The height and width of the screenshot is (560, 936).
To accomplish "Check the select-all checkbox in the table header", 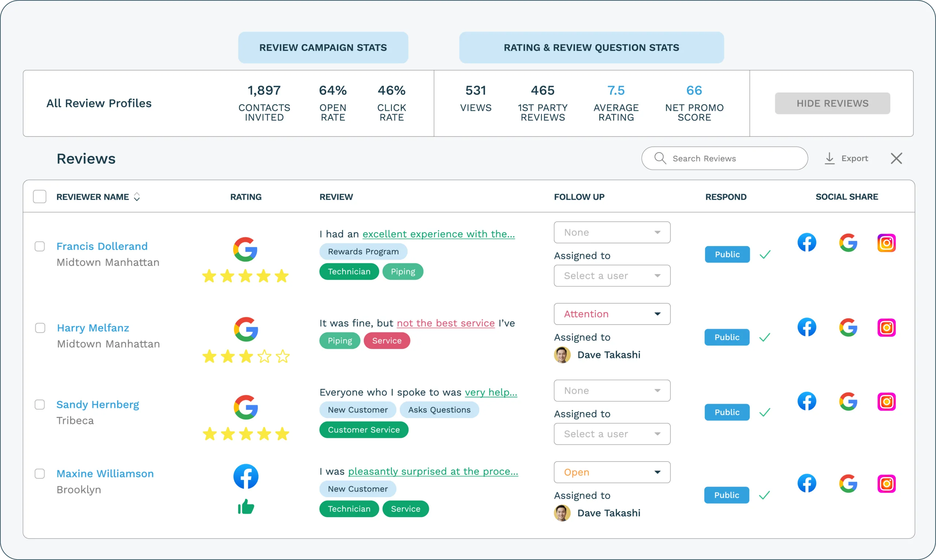I will (39, 196).
